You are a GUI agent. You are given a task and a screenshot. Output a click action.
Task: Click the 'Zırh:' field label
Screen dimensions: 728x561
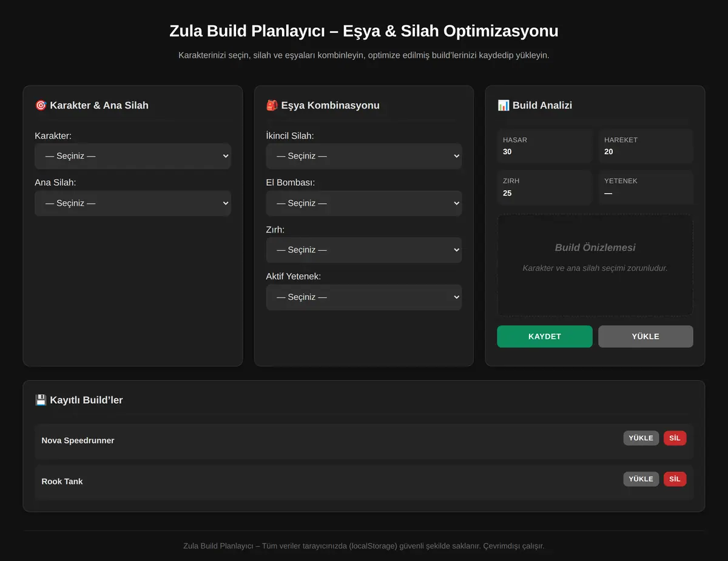(x=275, y=230)
